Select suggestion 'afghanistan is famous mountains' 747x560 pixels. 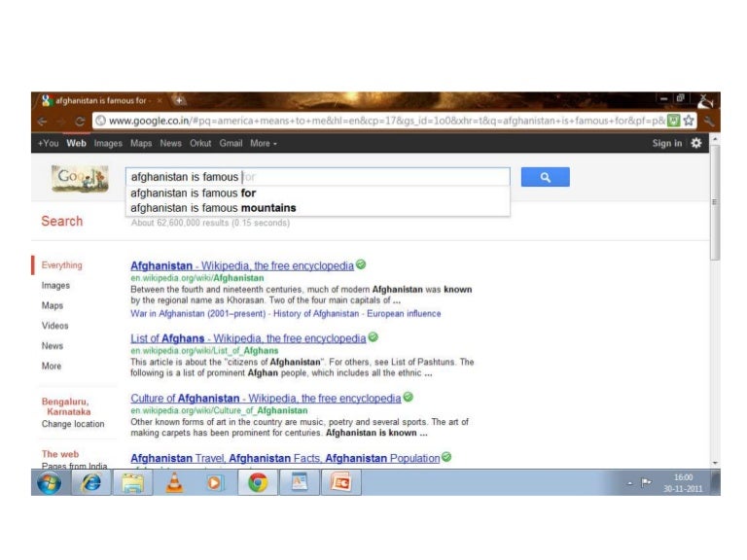coord(213,207)
